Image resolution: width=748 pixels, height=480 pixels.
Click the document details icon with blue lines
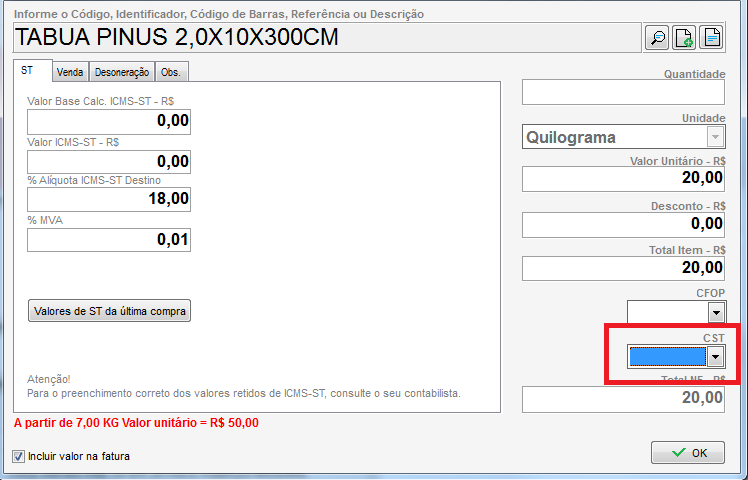(x=711, y=38)
